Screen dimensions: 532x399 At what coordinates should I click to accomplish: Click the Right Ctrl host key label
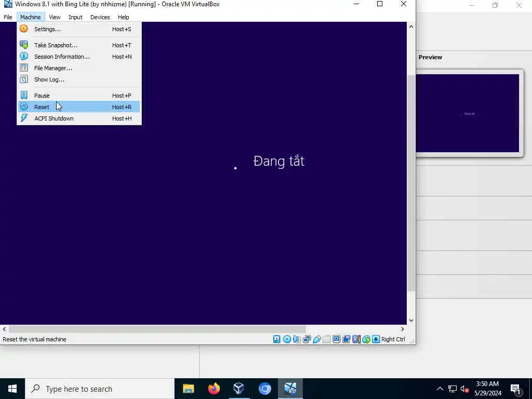coord(393,339)
